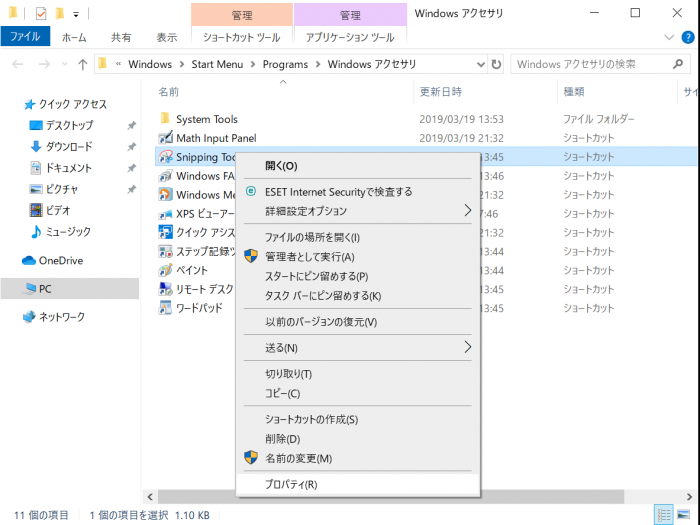Screen dimensions: 700x525
Task: Click the chevron after Programs breadcrumb
Action: (318, 64)
